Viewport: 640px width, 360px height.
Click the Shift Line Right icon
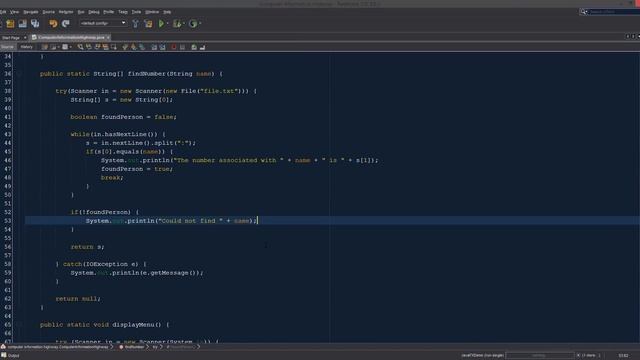tap(162, 47)
